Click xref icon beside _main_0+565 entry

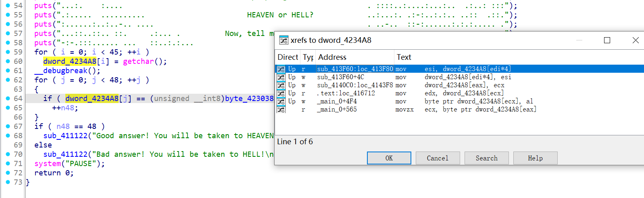point(281,110)
